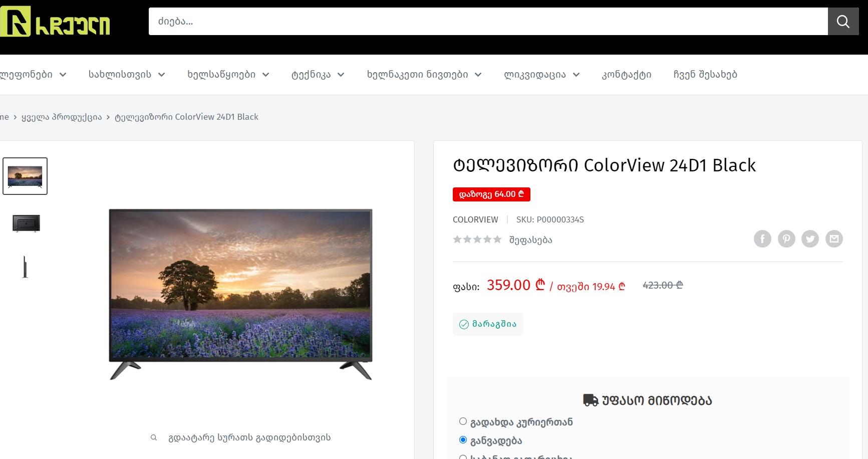The image size is (868, 459).
Task: Expand the first truncated phones menu chevron
Action: coord(63,75)
